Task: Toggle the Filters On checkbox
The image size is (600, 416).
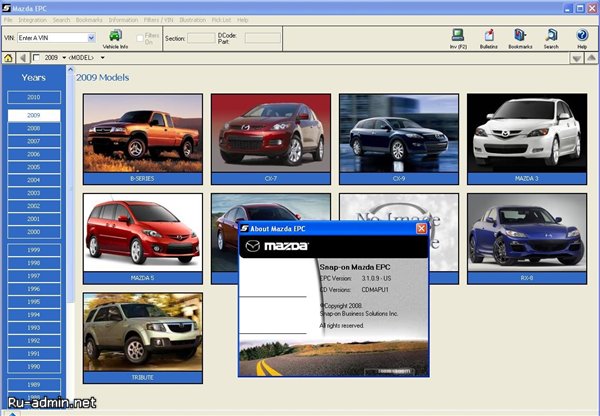Action: pos(140,38)
